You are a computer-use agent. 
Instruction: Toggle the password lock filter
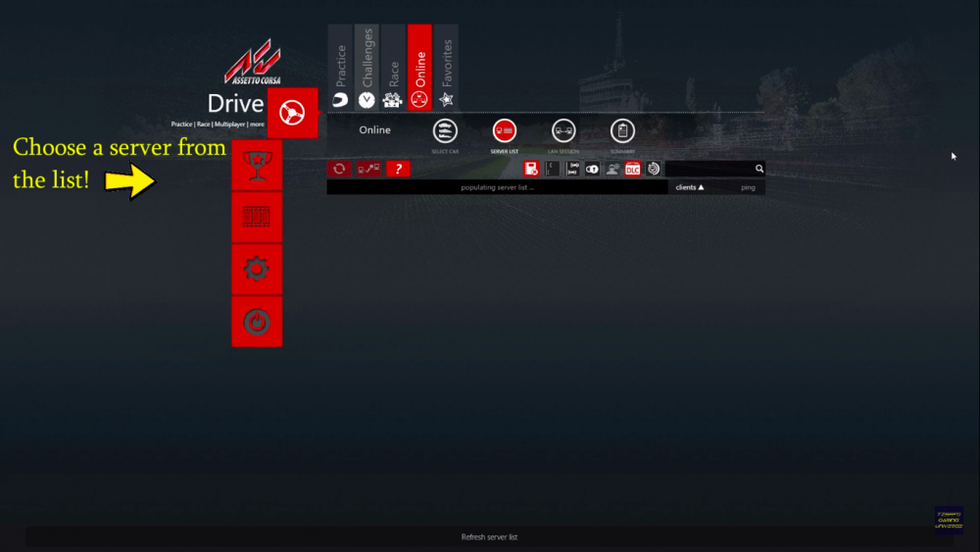[593, 169]
